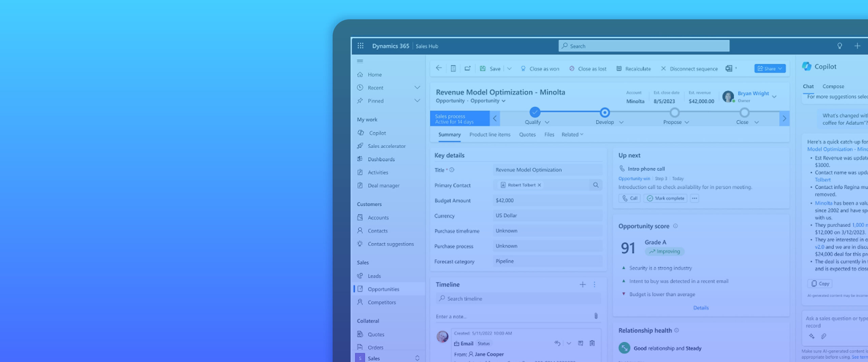This screenshot has height=362, width=868.
Task: Search the Primary Contact lookup magnifier
Action: pyautogui.click(x=596, y=185)
